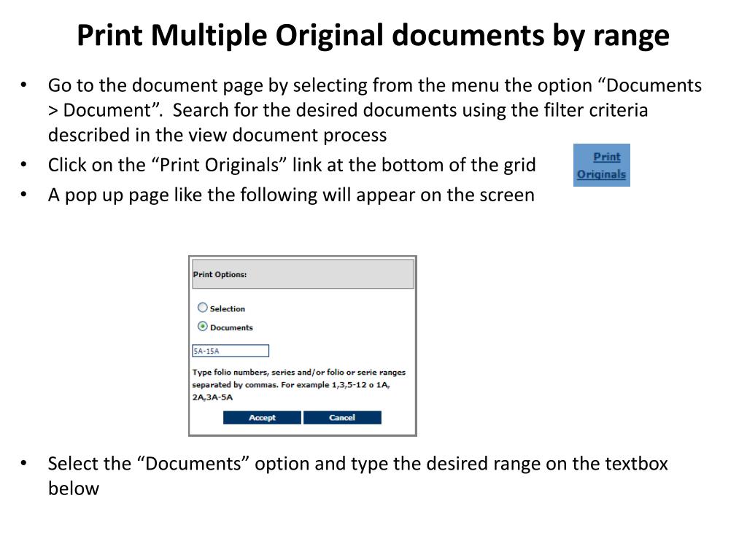This screenshot has height=560, width=747.
Task: Click the Print Originals link
Action: [x=601, y=166]
